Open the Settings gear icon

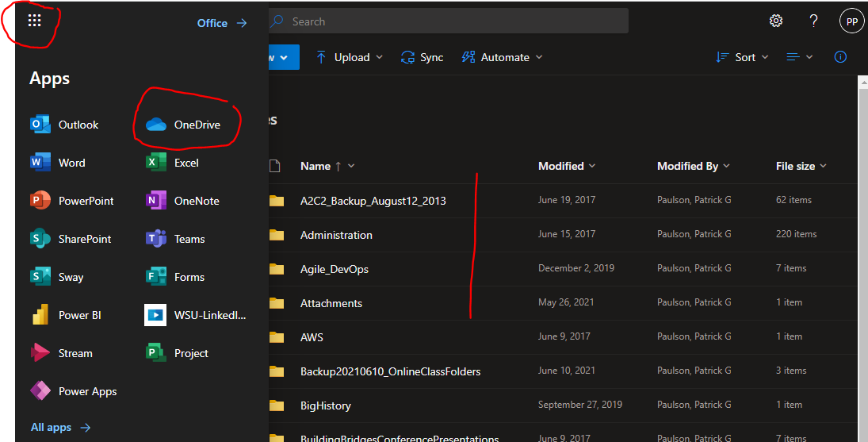776,21
